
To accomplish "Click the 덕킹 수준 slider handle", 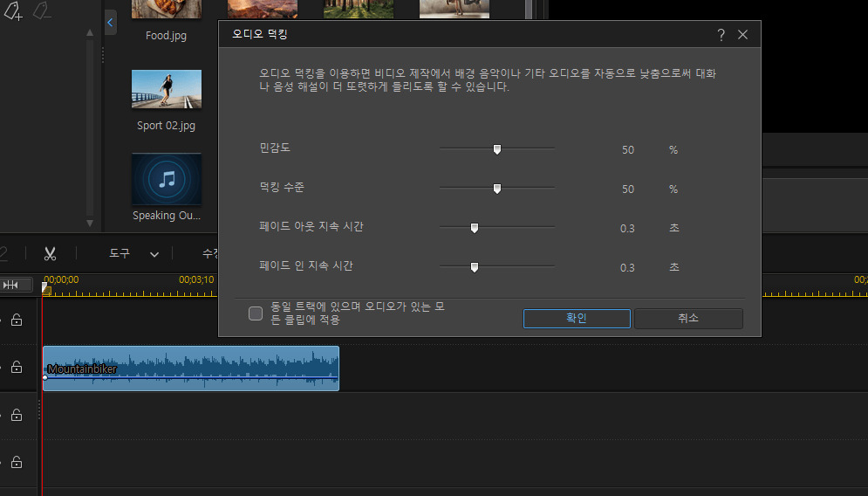I will point(497,189).
